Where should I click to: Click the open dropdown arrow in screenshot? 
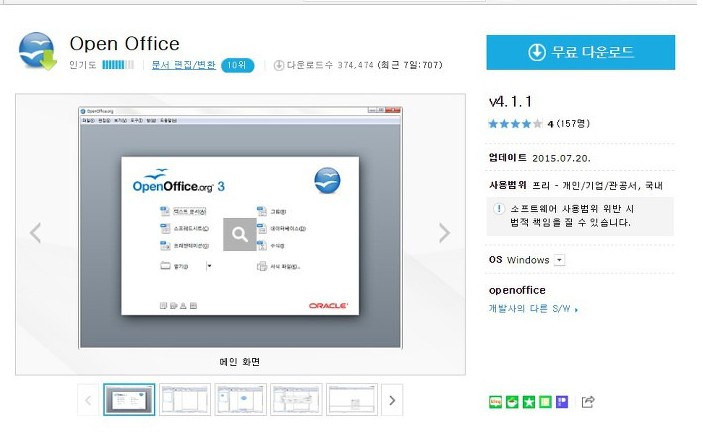click(209, 266)
